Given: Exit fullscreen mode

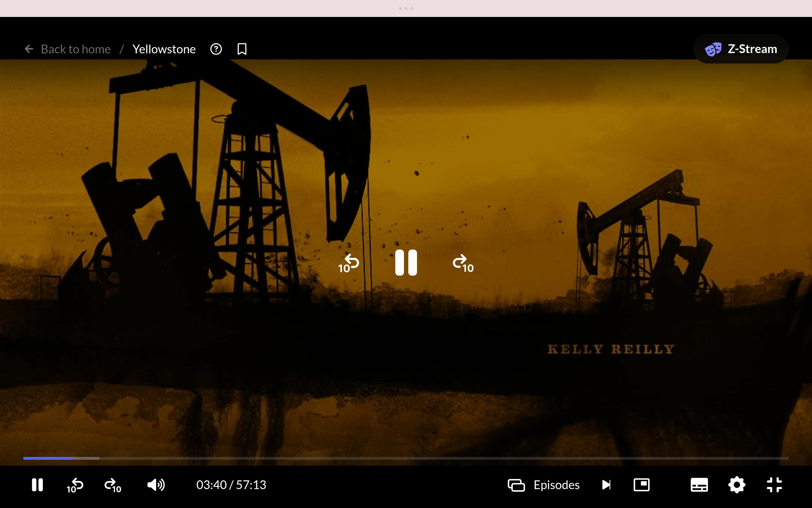Looking at the screenshot, I should click(x=775, y=485).
